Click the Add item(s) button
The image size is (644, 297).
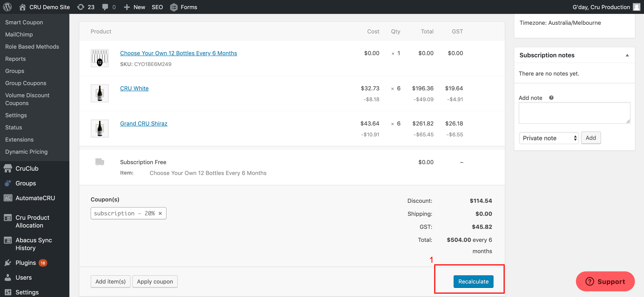(x=111, y=282)
